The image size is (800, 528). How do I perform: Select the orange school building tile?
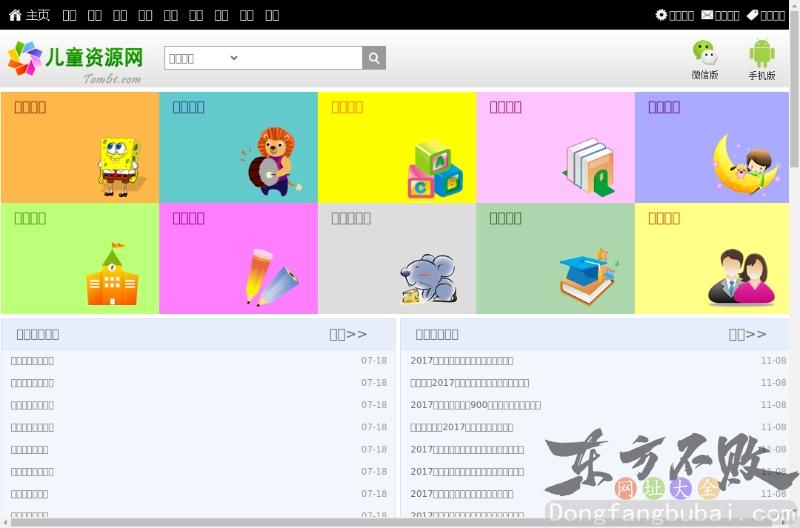coord(80,259)
